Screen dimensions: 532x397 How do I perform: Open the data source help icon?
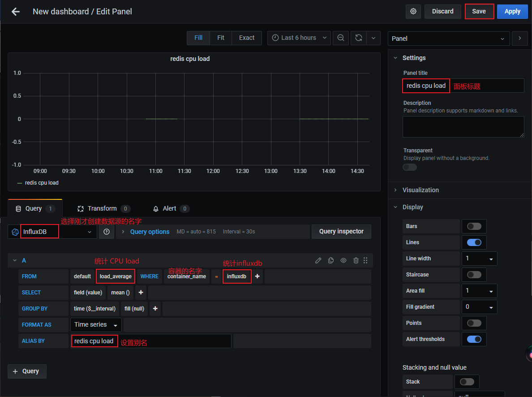click(107, 232)
